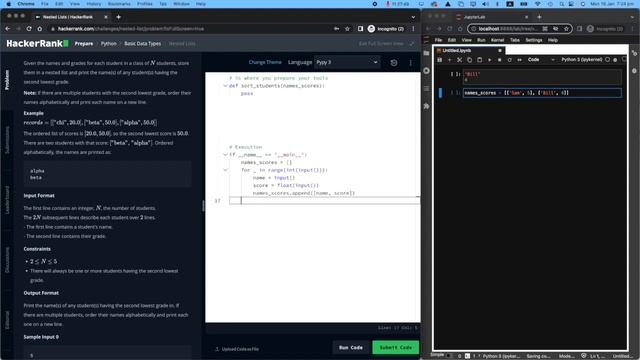Open the running terminals and kernels sidebar
The width and height of the screenshot is (640, 360).
(x=427, y=71)
